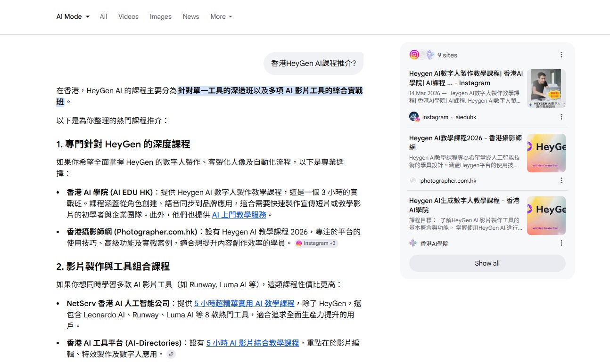
Task: Click the Show all sites button
Action: pyautogui.click(x=487, y=263)
